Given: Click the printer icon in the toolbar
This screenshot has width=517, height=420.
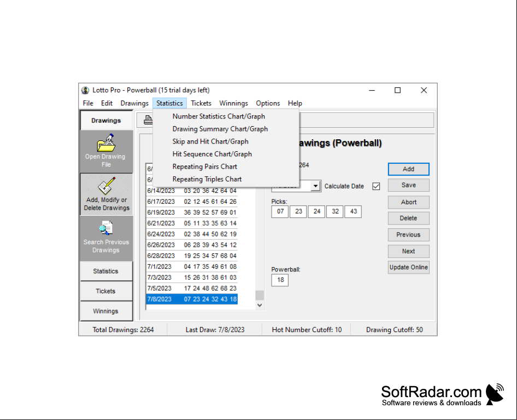Looking at the screenshot, I should click(x=148, y=120).
